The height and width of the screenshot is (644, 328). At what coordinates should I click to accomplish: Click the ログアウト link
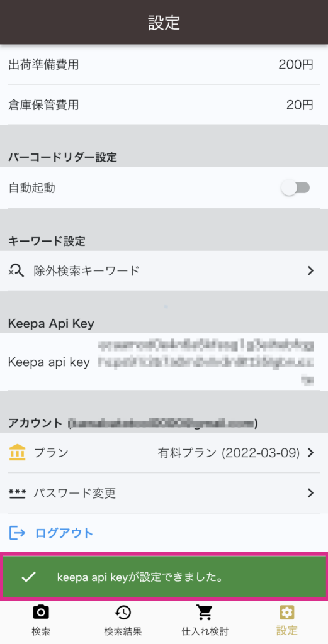[x=64, y=533]
